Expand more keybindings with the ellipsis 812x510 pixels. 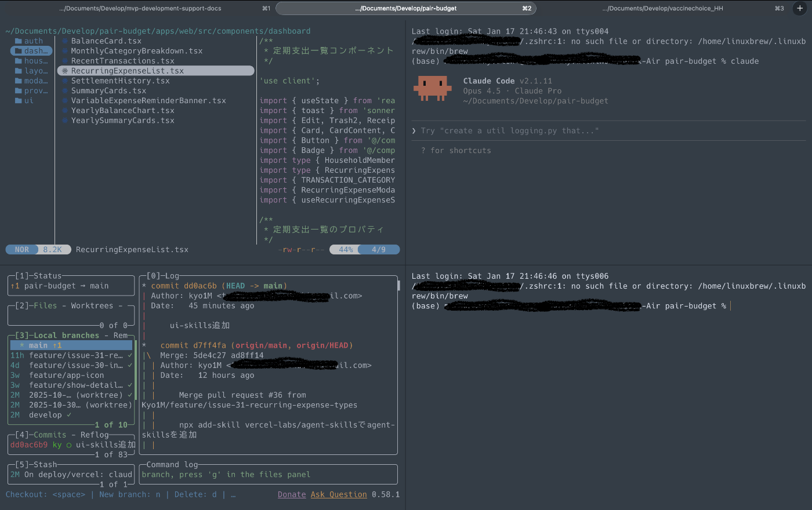233,494
